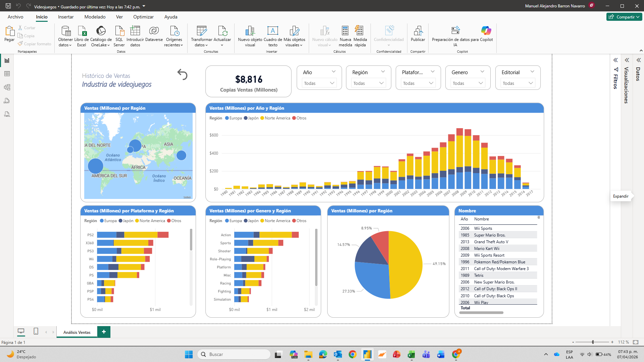Open DAX query view in sidebar
This screenshot has width=644, height=362.
(x=7, y=101)
